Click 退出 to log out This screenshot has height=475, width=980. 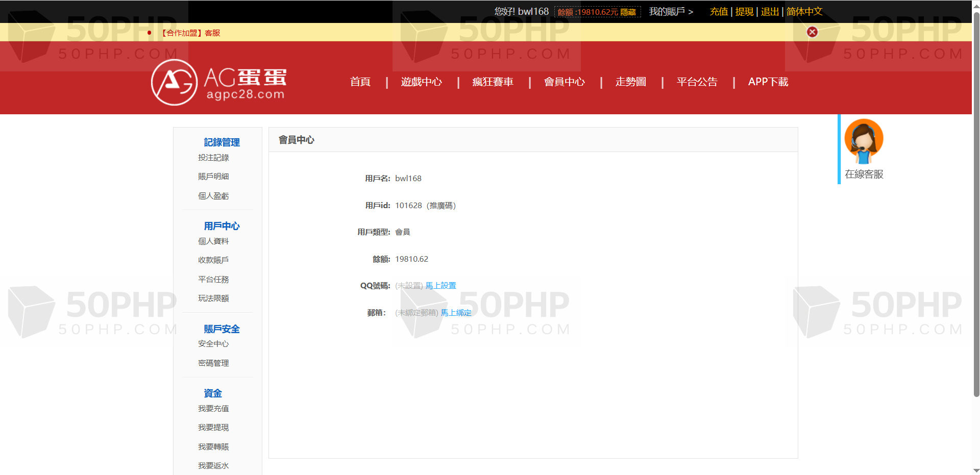coord(770,12)
